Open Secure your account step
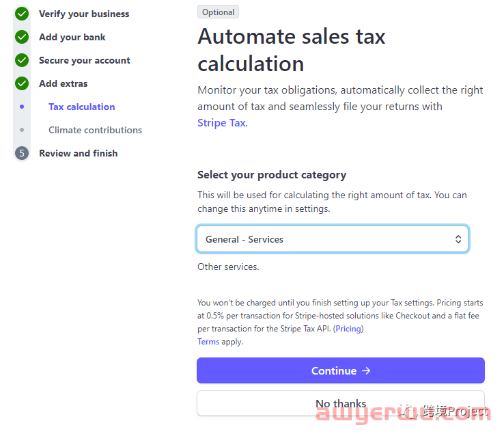The image size is (504, 434). [85, 60]
